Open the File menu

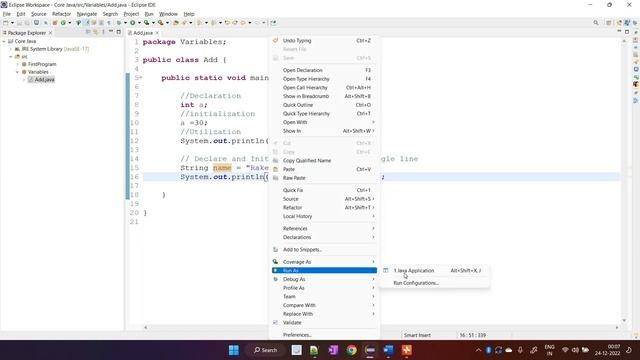(x=7, y=14)
